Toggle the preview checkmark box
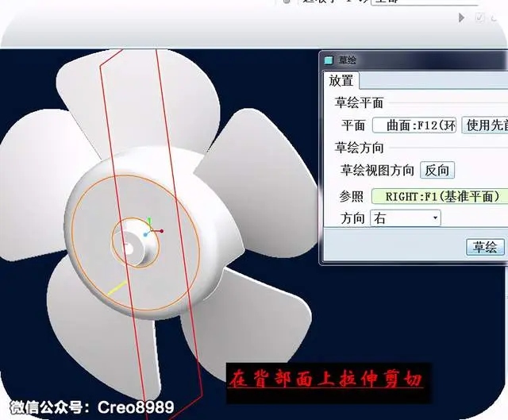 pos(479,17)
